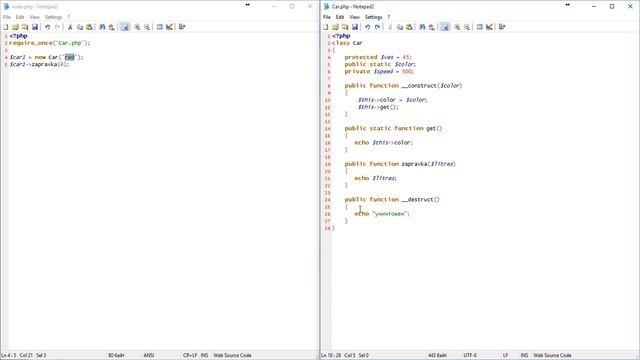Click Browse files icon in Car.php window
Screen dimensions: 640x360
click(345, 27)
